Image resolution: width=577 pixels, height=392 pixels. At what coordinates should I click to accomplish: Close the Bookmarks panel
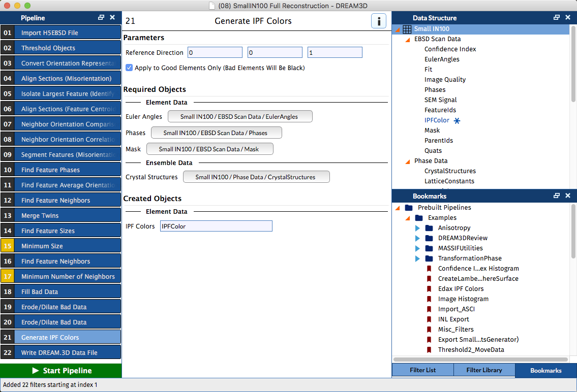coord(568,196)
